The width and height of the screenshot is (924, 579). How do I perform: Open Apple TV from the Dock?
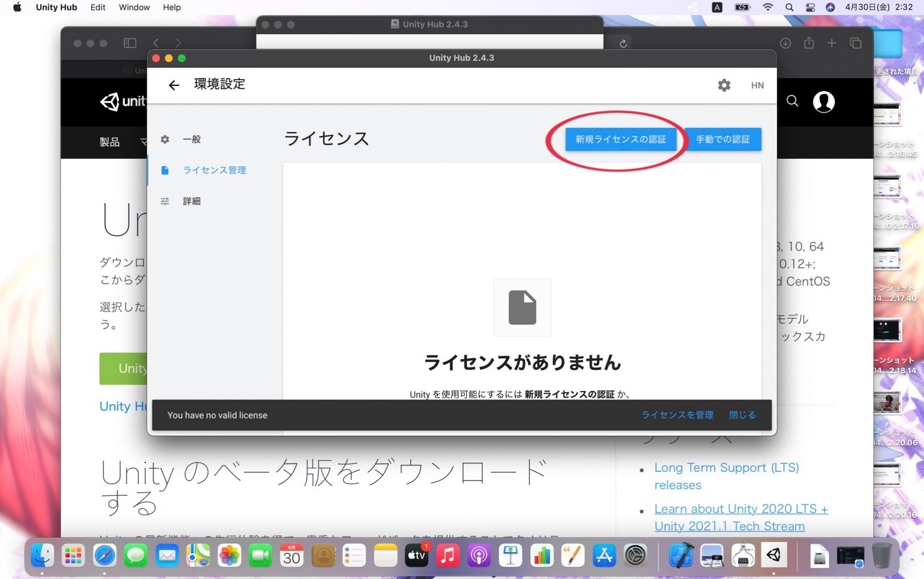tap(416, 555)
